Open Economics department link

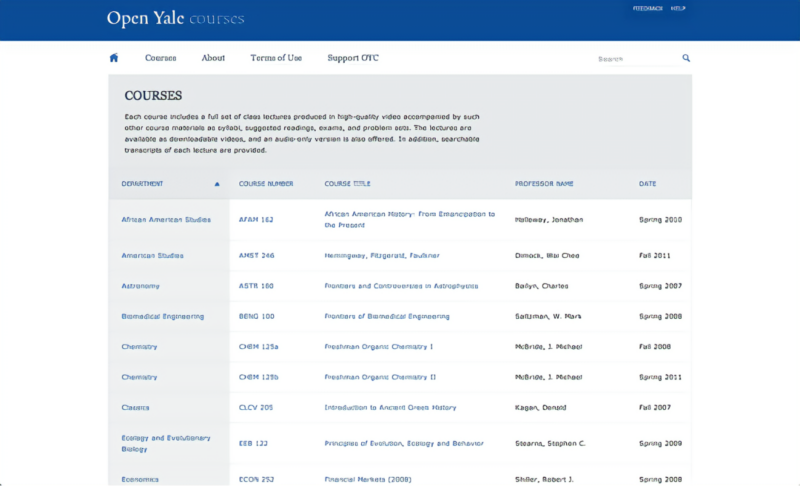click(x=140, y=479)
